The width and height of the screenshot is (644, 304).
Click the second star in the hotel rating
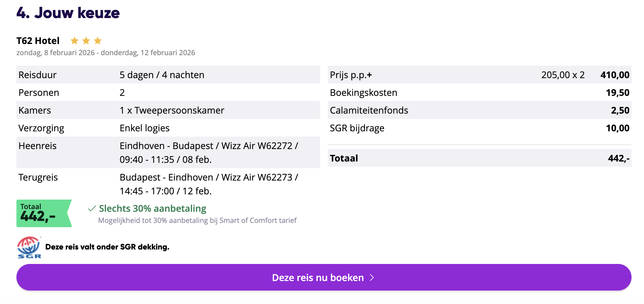coord(86,40)
